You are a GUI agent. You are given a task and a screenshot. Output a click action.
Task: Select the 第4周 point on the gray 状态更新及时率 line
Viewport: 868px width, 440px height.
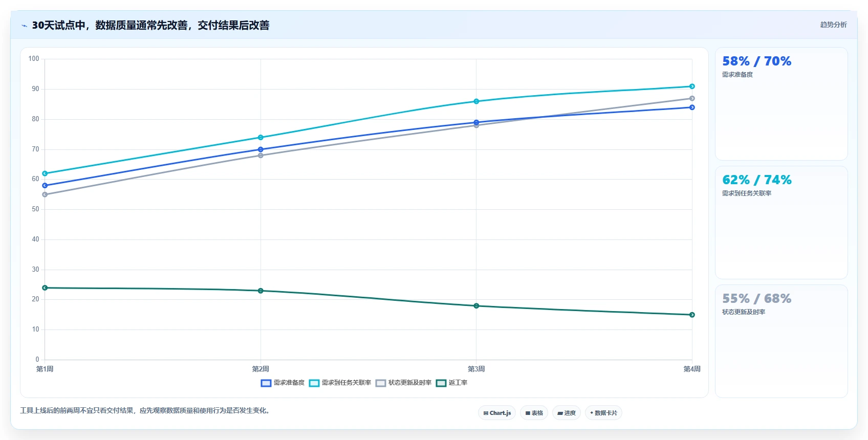692,98
